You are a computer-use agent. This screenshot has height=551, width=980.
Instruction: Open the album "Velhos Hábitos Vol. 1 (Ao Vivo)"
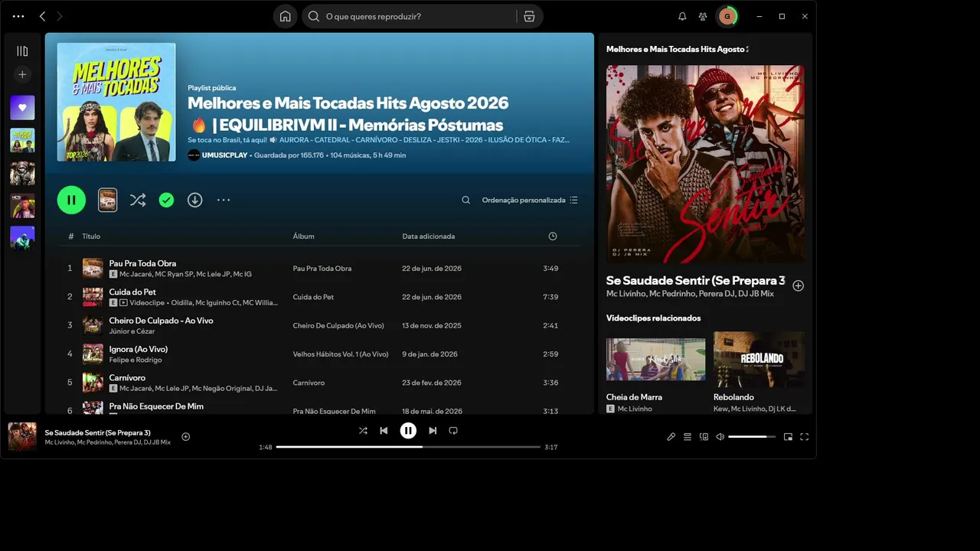point(341,354)
